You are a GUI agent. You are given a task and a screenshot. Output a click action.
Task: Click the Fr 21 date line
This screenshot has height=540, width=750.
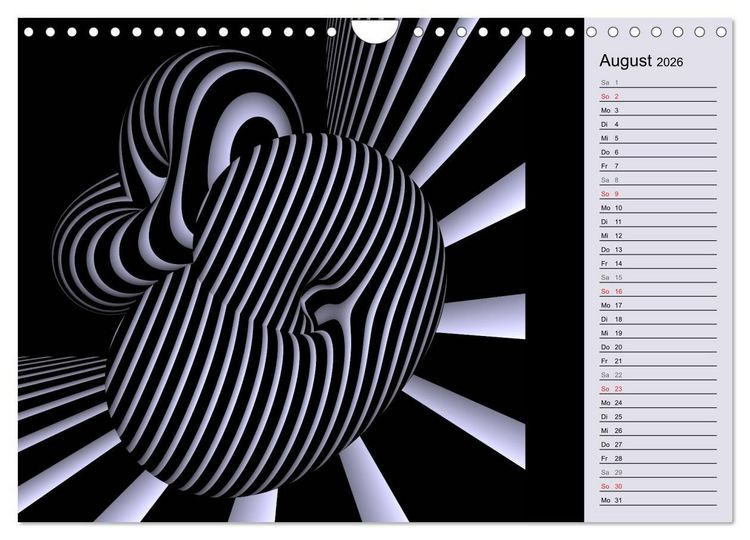[658, 361]
